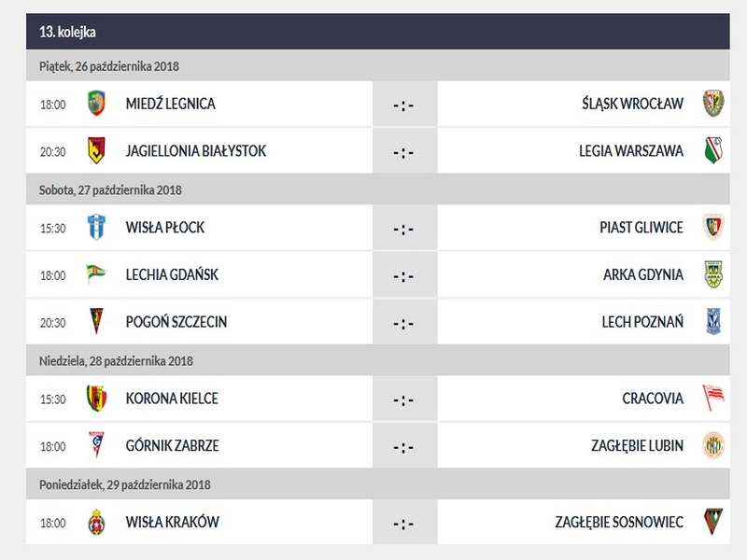Click the Legia Warszawa club crest

coord(713,150)
